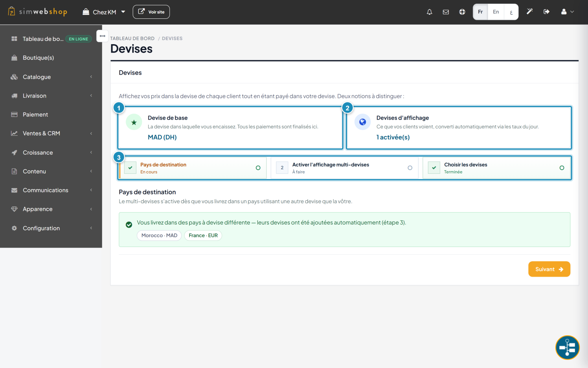Collapse sidebar with the arrows toggle
This screenshot has height=368, width=588.
click(103, 36)
